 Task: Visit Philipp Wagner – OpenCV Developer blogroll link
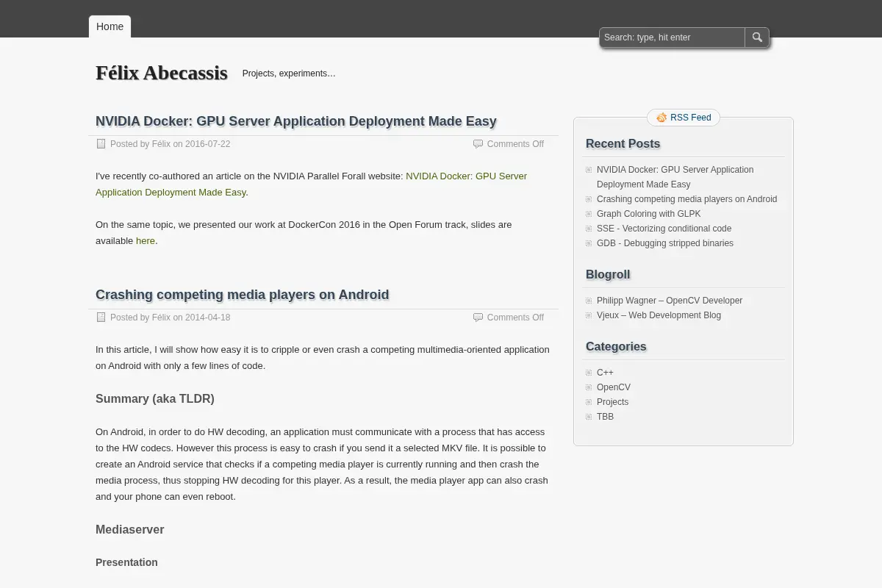(670, 301)
